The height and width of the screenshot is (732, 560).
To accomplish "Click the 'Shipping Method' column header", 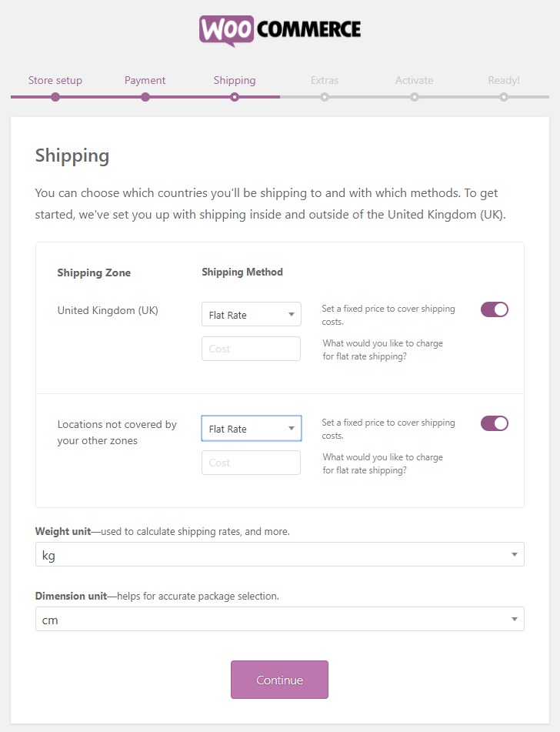I will pyautogui.click(x=242, y=272).
